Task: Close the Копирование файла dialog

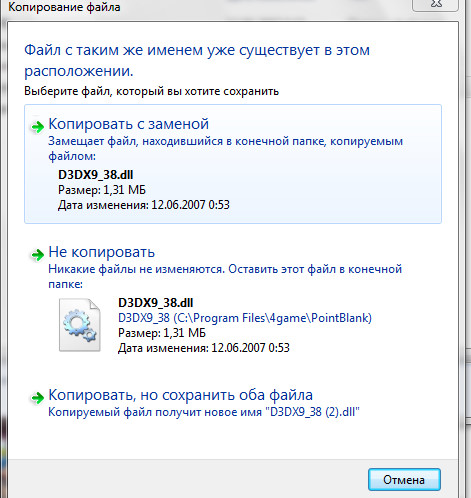Action: (435, 5)
